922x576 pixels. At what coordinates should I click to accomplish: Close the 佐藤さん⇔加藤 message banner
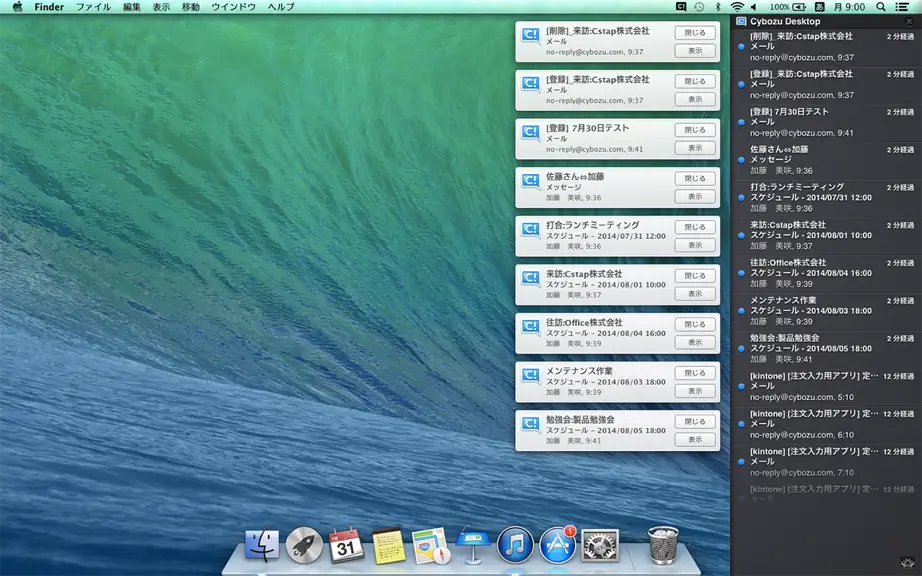tap(695, 178)
